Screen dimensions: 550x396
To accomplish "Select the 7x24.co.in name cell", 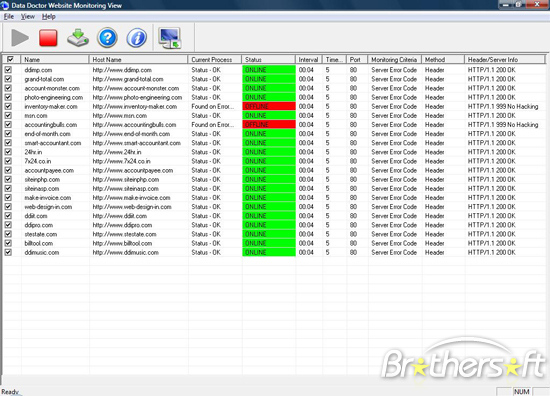I will 38,161.
